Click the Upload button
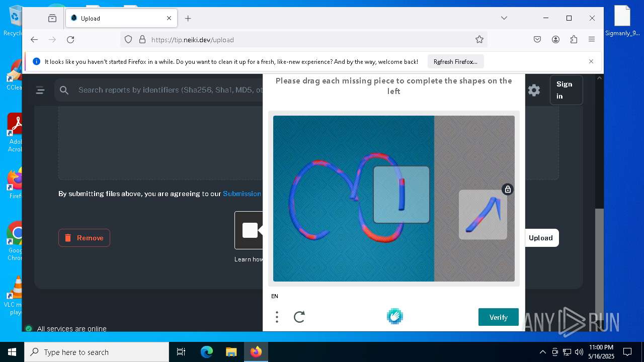Image resolution: width=644 pixels, height=362 pixels. (x=541, y=238)
